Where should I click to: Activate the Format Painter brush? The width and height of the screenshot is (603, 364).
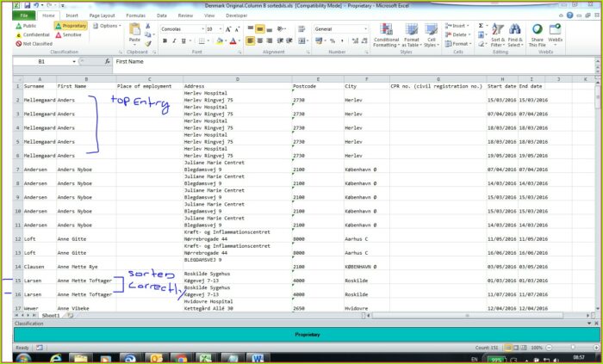147,43
